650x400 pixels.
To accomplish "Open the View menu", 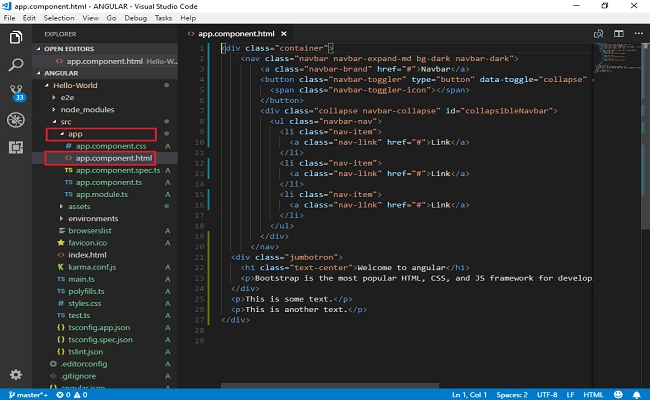I will 90,18.
